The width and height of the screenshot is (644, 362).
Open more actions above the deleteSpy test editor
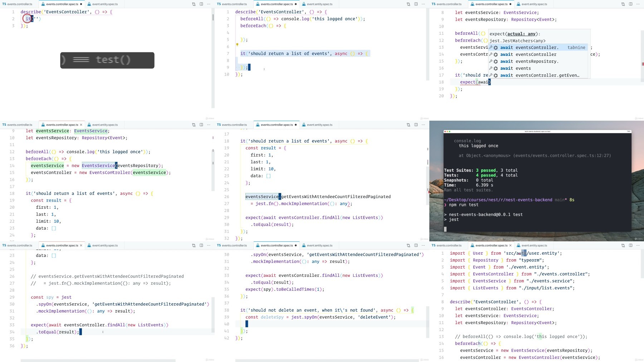pos(423,246)
